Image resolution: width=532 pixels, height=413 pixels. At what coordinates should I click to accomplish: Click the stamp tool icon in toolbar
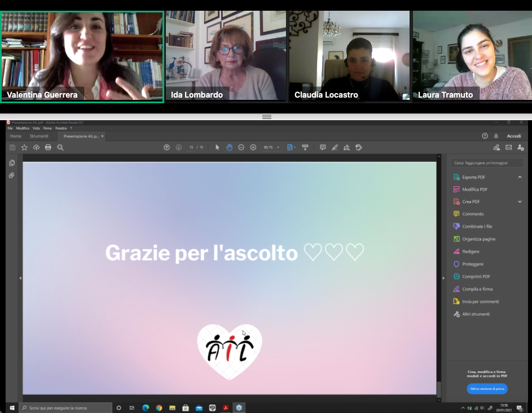(359, 147)
